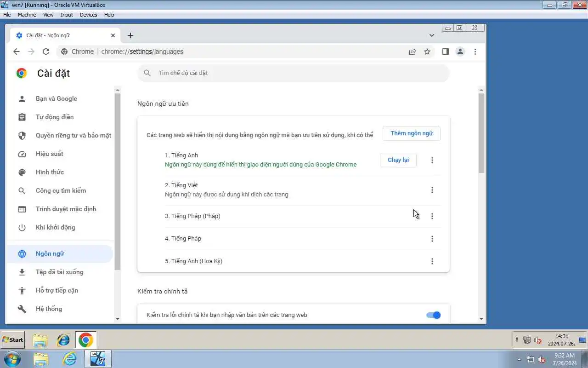Reload the Chrome settings page
588x368 pixels.
coord(46,52)
